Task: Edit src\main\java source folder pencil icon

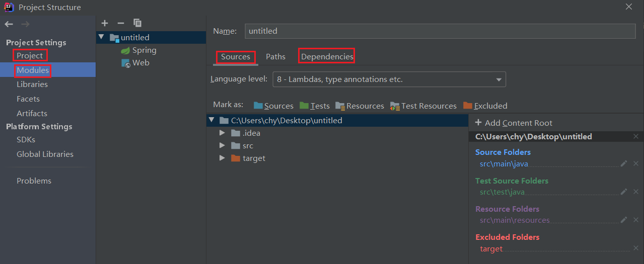Action: (624, 163)
